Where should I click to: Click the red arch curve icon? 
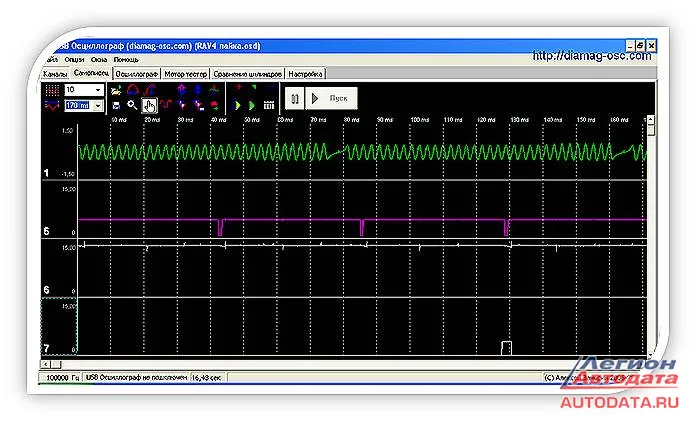132,90
